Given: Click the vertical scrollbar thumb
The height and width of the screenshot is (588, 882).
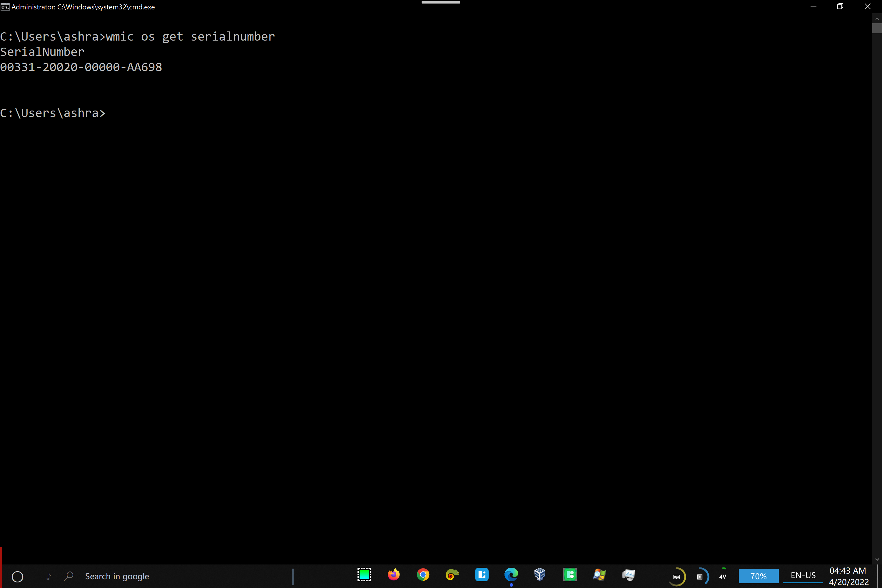Looking at the screenshot, I should pos(877,28).
